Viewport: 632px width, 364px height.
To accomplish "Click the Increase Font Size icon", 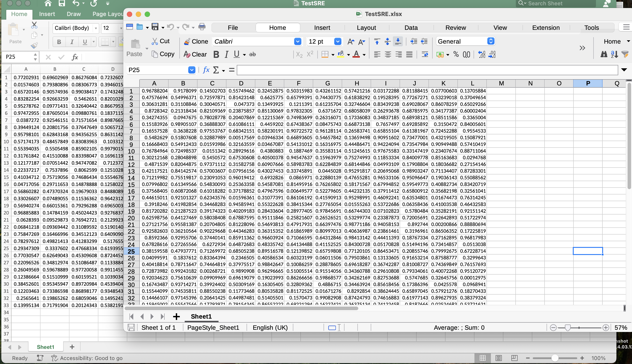I will (x=351, y=42).
